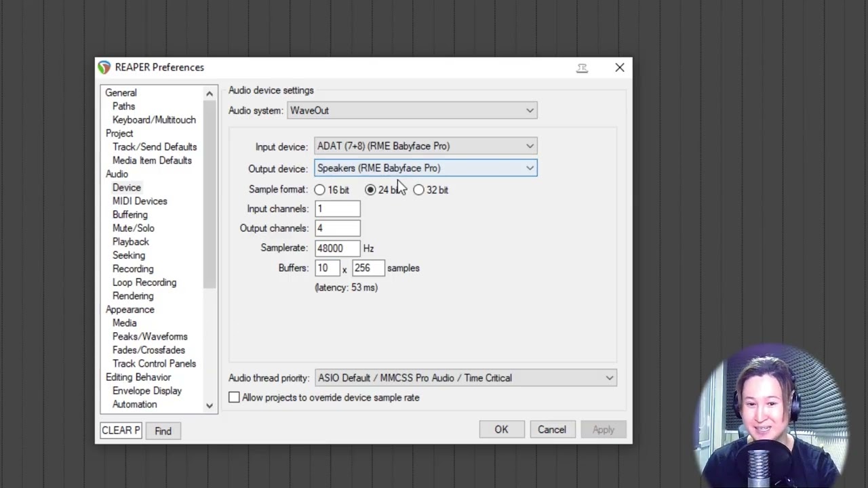Click the Cancel button
The image size is (868, 488).
tap(552, 430)
